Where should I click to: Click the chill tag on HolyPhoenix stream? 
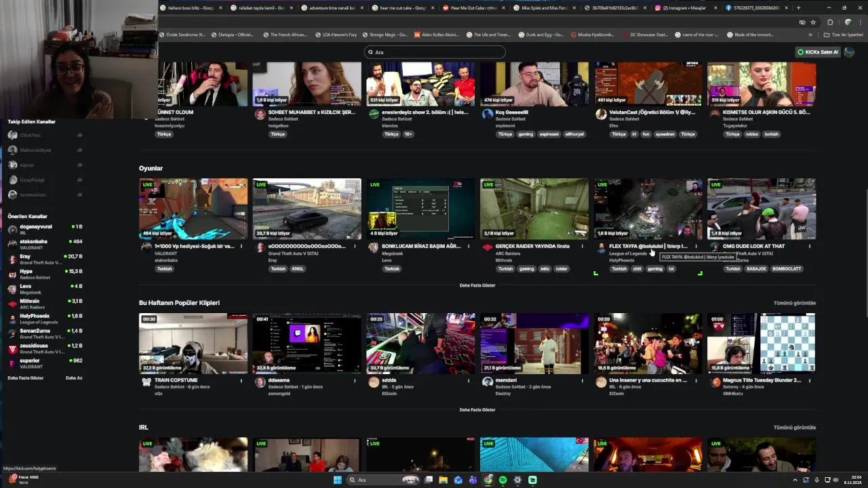[x=637, y=269]
